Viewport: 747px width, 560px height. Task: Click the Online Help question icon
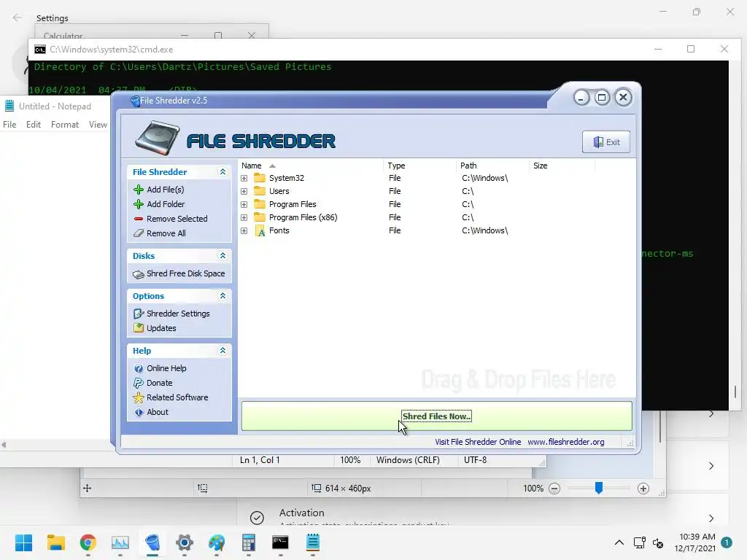click(139, 368)
